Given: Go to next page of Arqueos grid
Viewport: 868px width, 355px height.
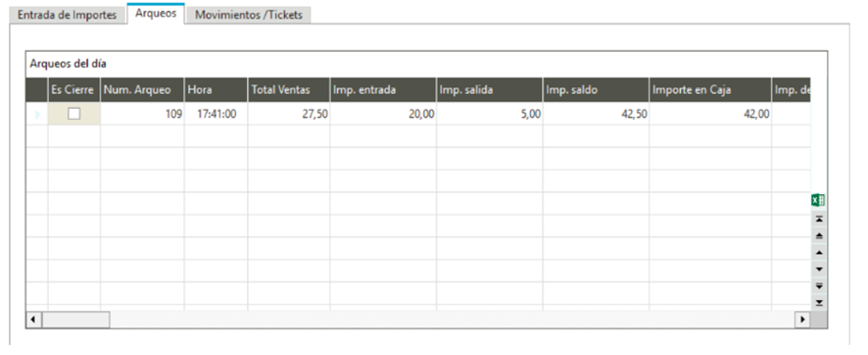Looking at the screenshot, I should 819,285.
